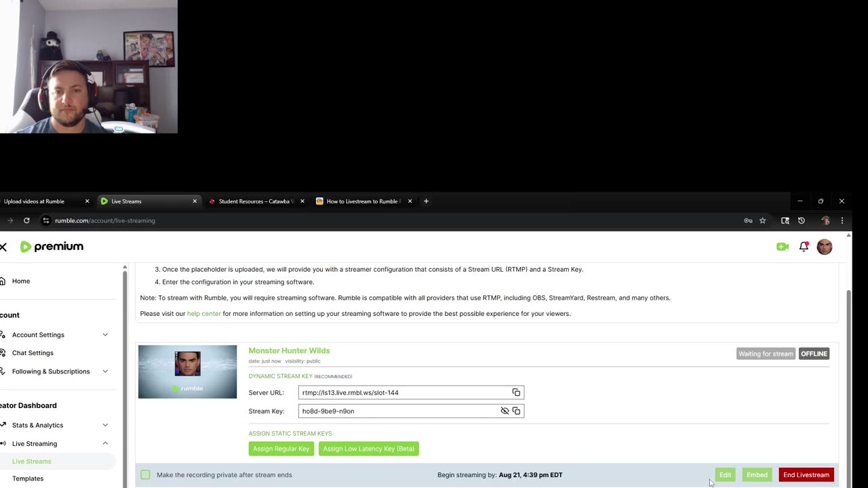Screen dimensions: 868x488
Task: Open Templates sidebar item
Action: pyautogui.click(x=28, y=479)
